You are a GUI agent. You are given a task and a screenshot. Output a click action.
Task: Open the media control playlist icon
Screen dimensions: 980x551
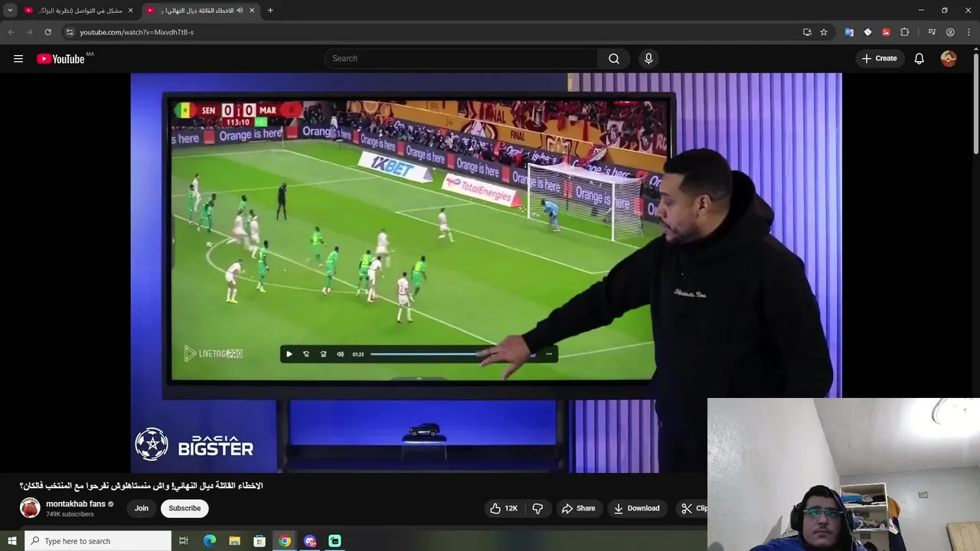932,32
